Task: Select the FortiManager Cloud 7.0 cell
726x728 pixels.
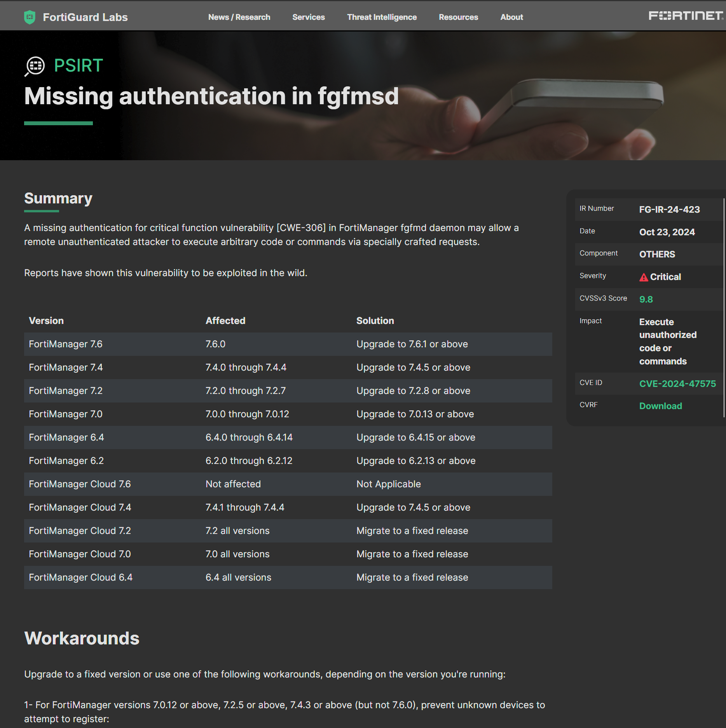Action: coord(80,554)
